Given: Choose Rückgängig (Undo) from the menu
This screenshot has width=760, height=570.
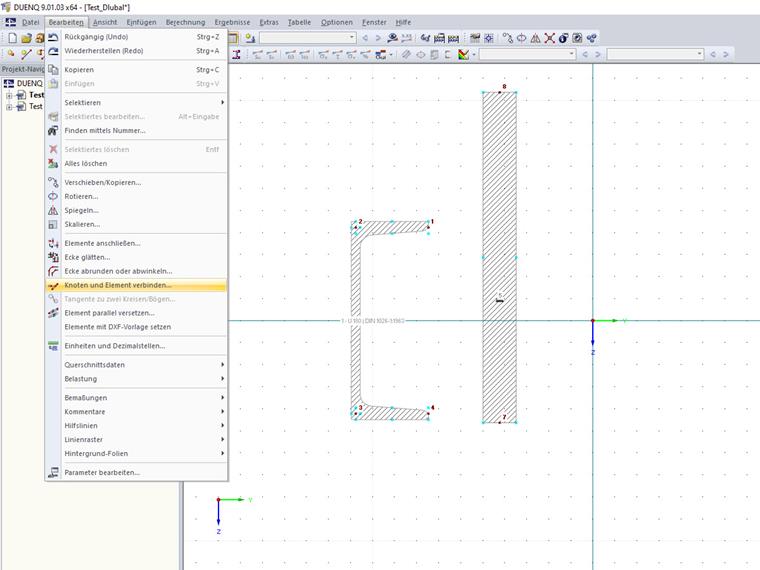Looking at the screenshot, I should tap(136, 37).
